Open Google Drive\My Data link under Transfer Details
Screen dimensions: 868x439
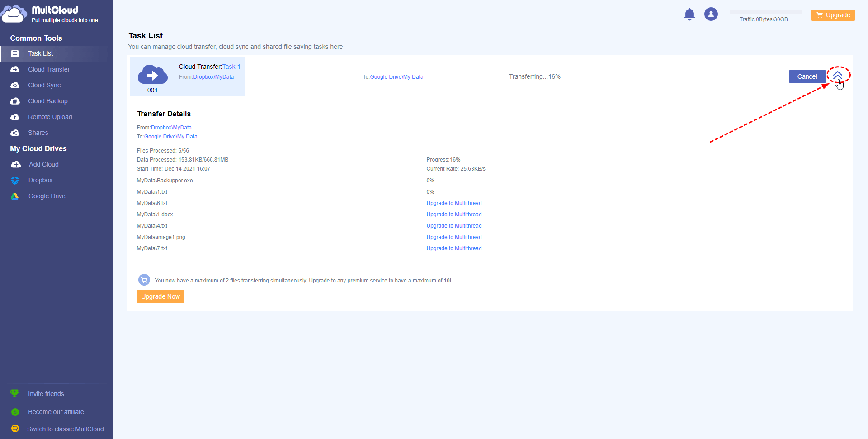[x=171, y=137]
